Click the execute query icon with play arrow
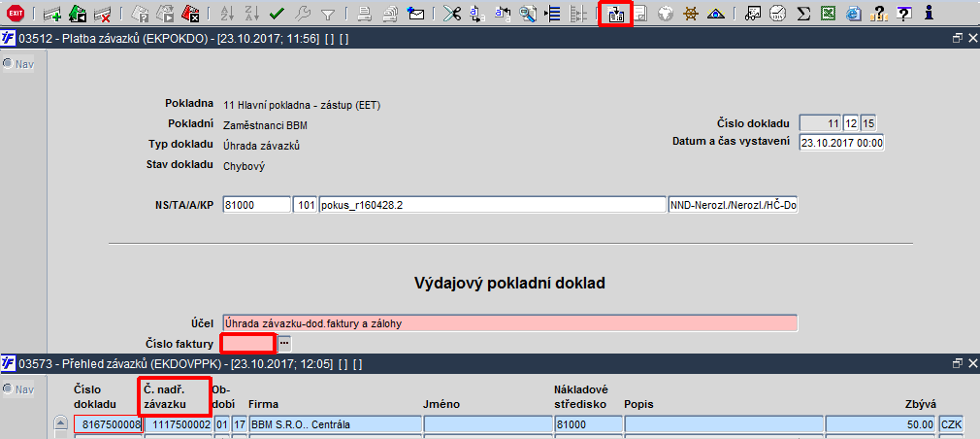Viewport: 980px width, 439px height. (164, 14)
